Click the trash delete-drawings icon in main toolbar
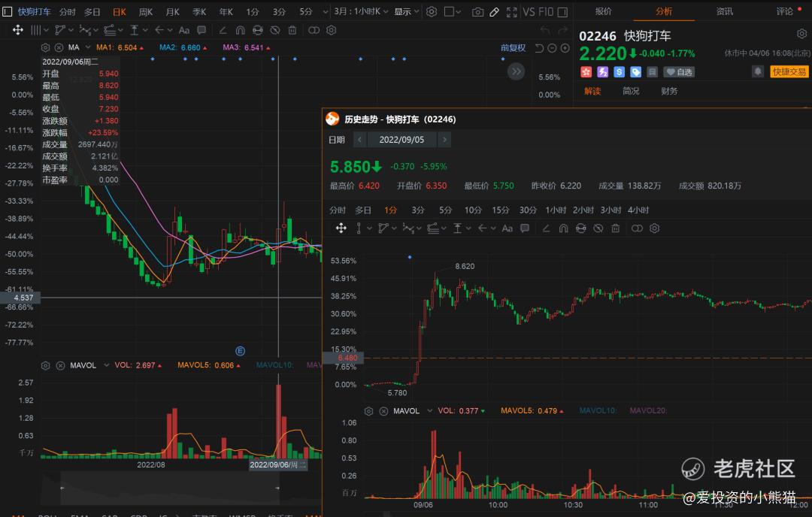This screenshot has height=517, width=812. tap(292, 30)
